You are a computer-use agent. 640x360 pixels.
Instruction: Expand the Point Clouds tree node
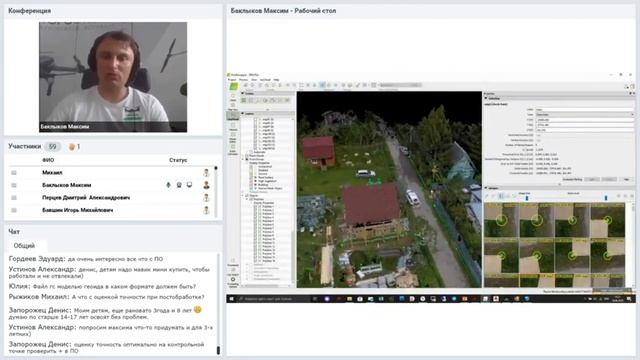click(243, 156)
